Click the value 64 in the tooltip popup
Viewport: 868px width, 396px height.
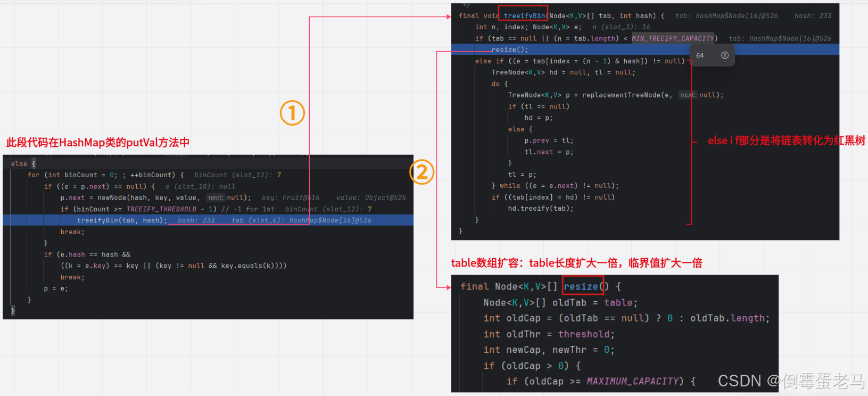point(700,55)
